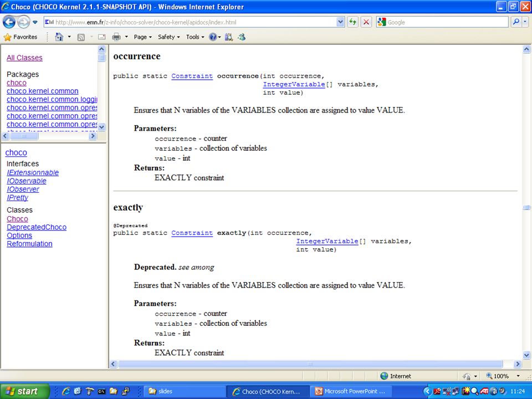Viewport: 532px width, 399px height.
Task: Switch to the Microsoft PowerPoint taskbar button
Action: [350, 391]
